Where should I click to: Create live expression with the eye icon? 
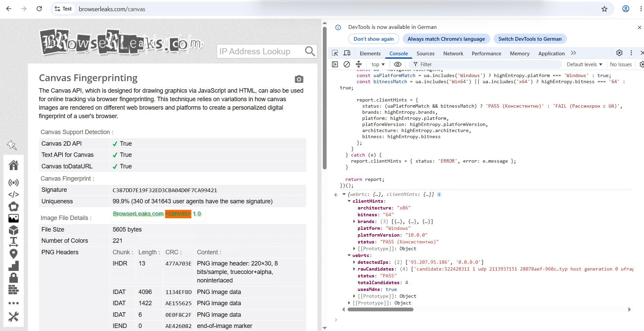tap(398, 64)
